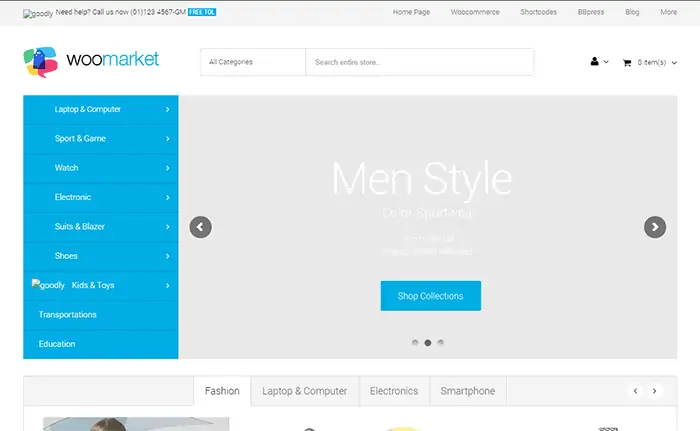Go to previous slide with left arrow
The width and height of the screenshot is (700, 431).
point(200,227)
